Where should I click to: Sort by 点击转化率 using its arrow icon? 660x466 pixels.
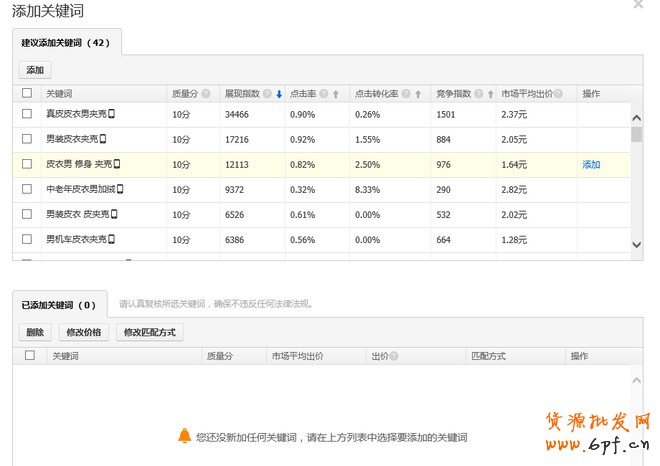418,94
